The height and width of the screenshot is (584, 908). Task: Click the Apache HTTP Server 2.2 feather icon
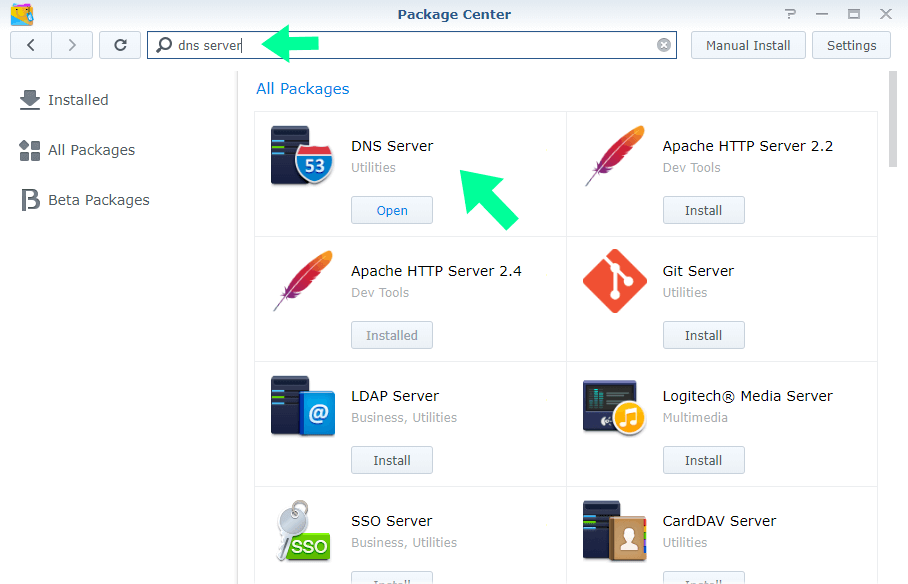click(614, 155)
